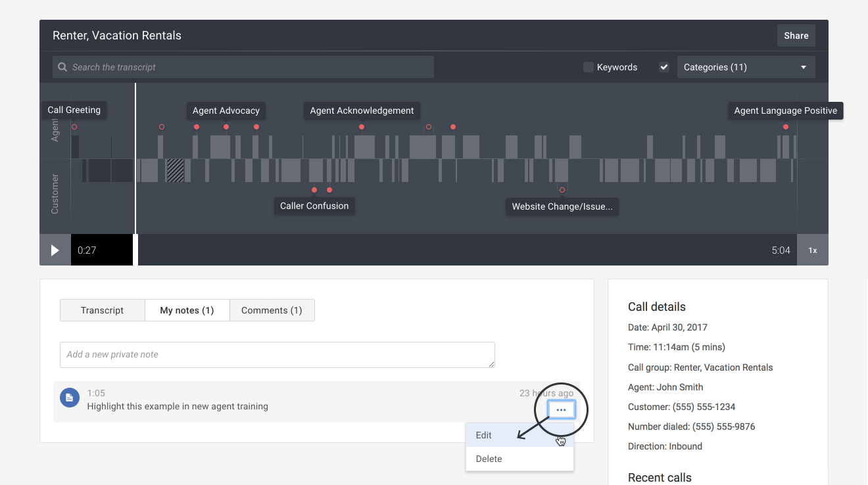Select the Agent Language Positive marker dot
868x485 pixels.
(786, 127)
